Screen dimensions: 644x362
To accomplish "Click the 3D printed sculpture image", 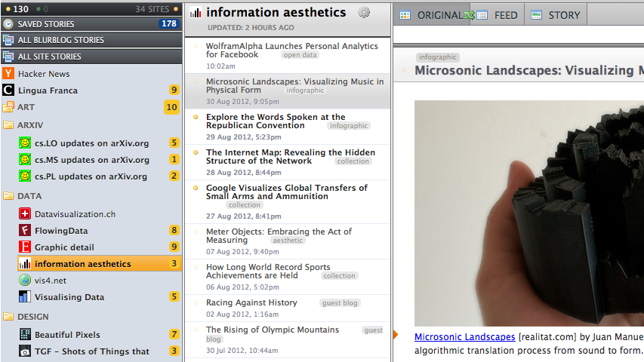I will click(529, 213).
